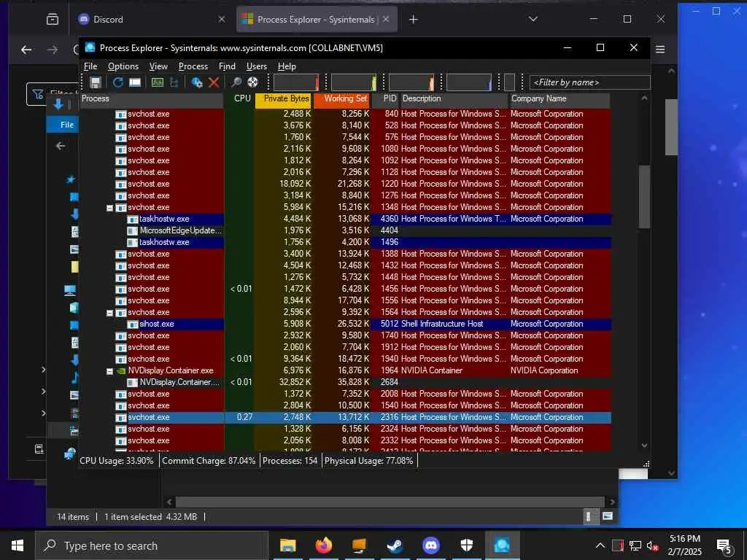This screenshot has width=747, height=560.
Task: Sort by the CPU column header
Action: pyautogui.click(x=240, y=98)
